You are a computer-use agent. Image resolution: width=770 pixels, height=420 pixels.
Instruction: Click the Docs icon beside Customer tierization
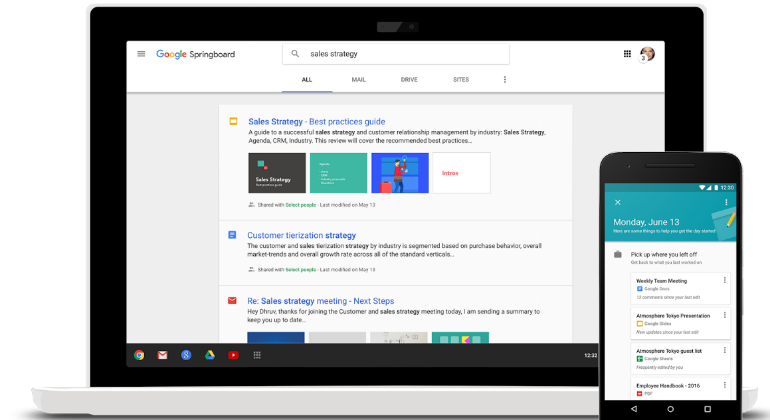click(x=232, y=235)
